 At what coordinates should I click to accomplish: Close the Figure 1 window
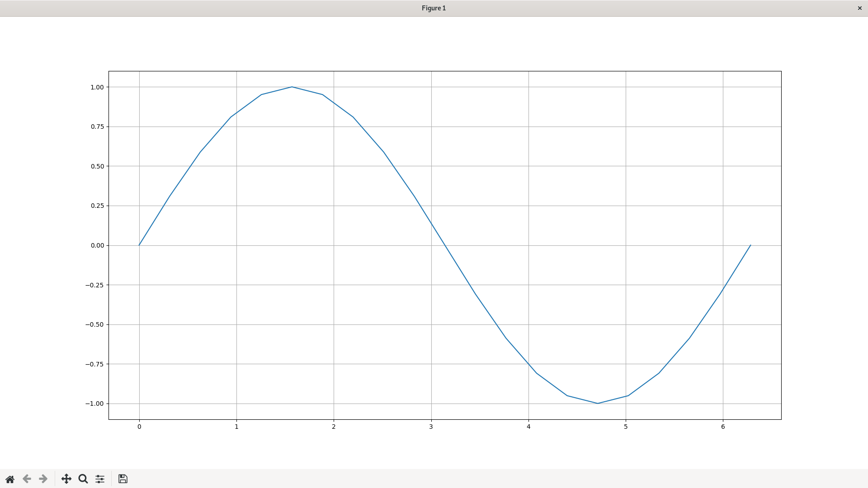point(859,8)
